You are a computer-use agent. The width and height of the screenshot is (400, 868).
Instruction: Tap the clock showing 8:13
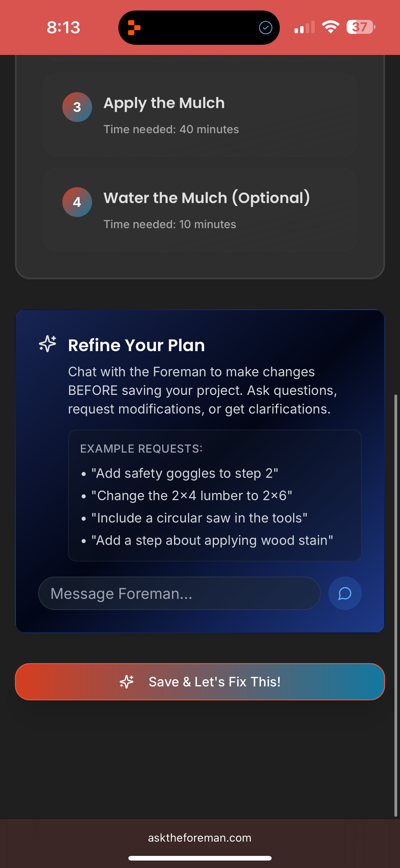pos(64,27)
